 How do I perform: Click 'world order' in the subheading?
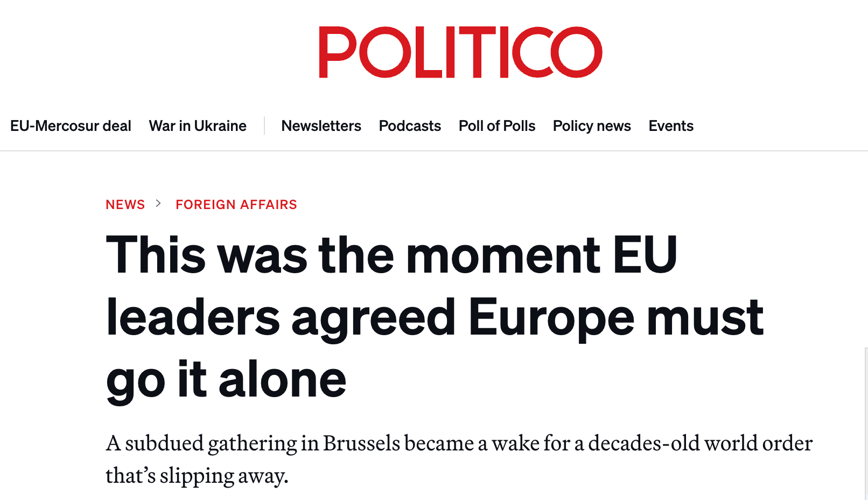pos(758,443)
